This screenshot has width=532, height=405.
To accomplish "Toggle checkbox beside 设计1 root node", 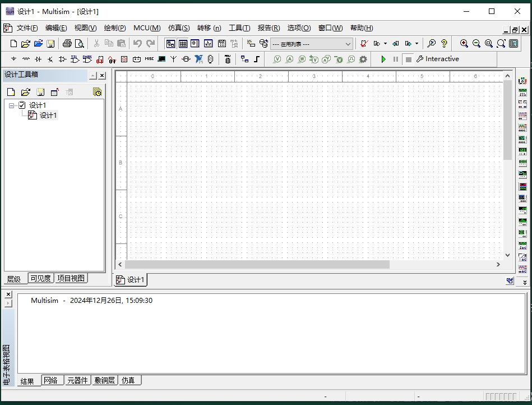I will click(22, 105).
